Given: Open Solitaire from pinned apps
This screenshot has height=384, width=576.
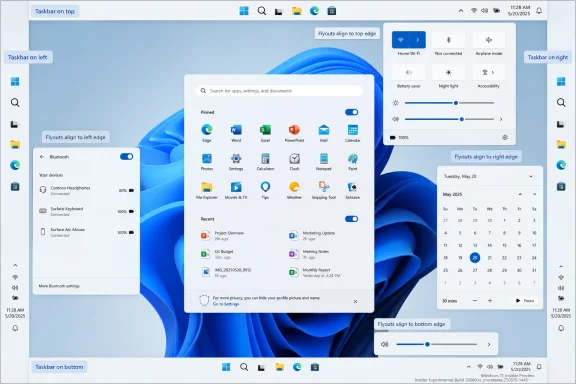Looking at the screenshot, I should pos(353,190).
